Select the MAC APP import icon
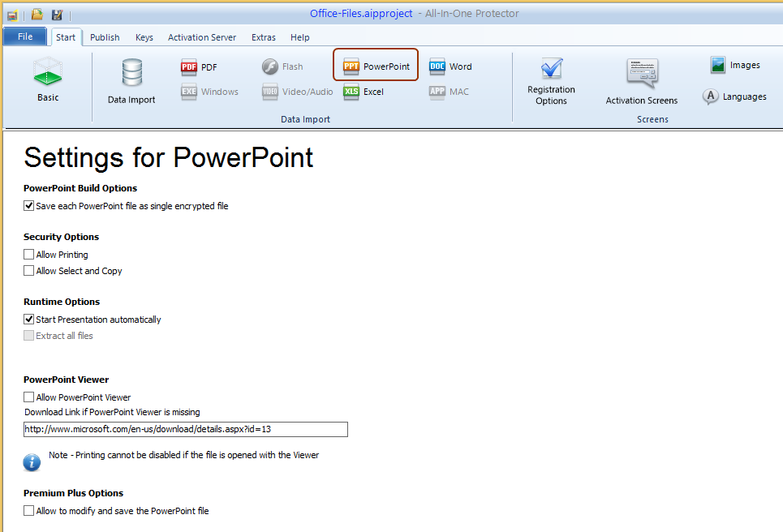Image resolution: width=783 pixels, height=532 pixels. pos(437,92)
